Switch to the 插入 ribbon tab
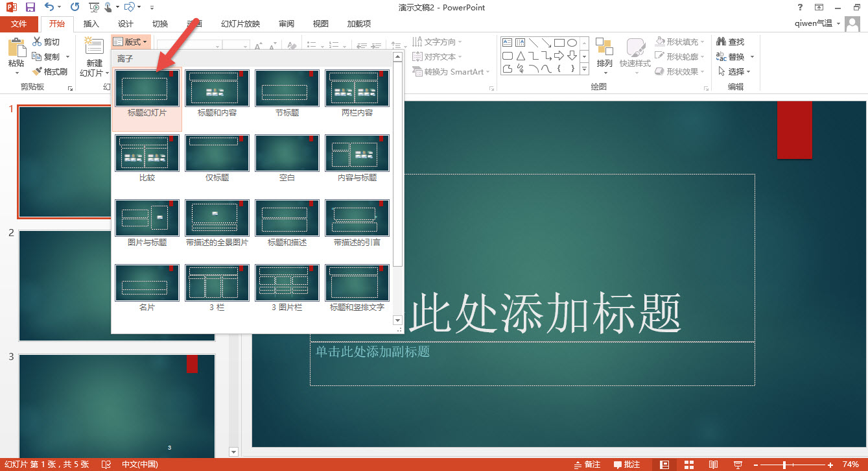The image size is (868, 471). coord(91,23)
